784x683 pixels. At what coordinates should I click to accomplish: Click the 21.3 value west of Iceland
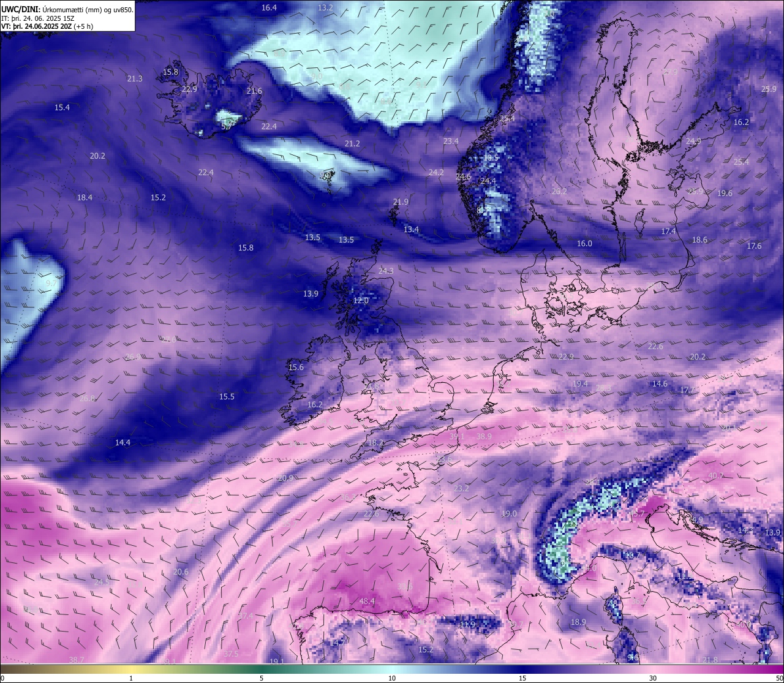135,78
